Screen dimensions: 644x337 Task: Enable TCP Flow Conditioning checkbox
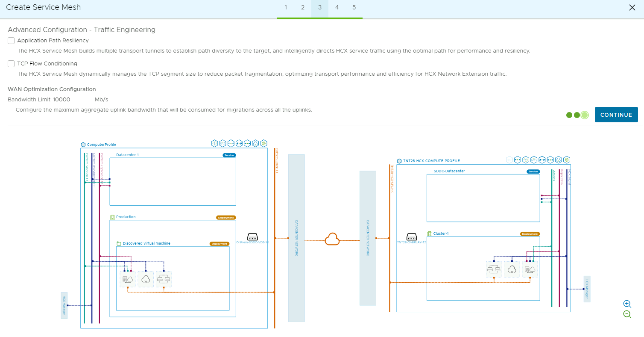(x=11, y=64)
